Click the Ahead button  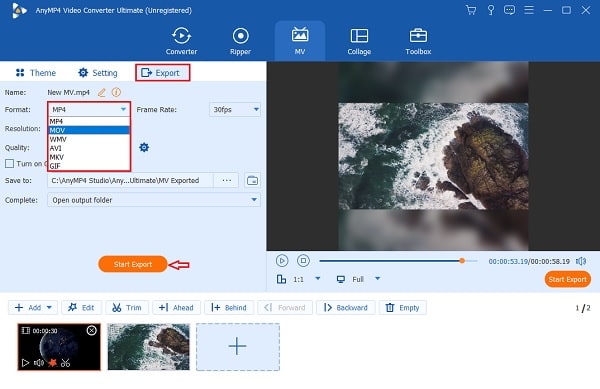click(176, 308)
